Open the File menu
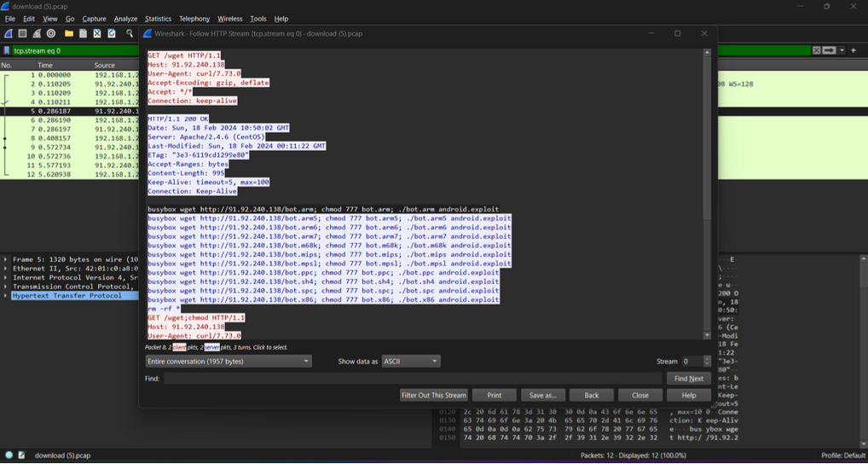The width and height of the screenshot is (868, 464). (x=10, y=19)
